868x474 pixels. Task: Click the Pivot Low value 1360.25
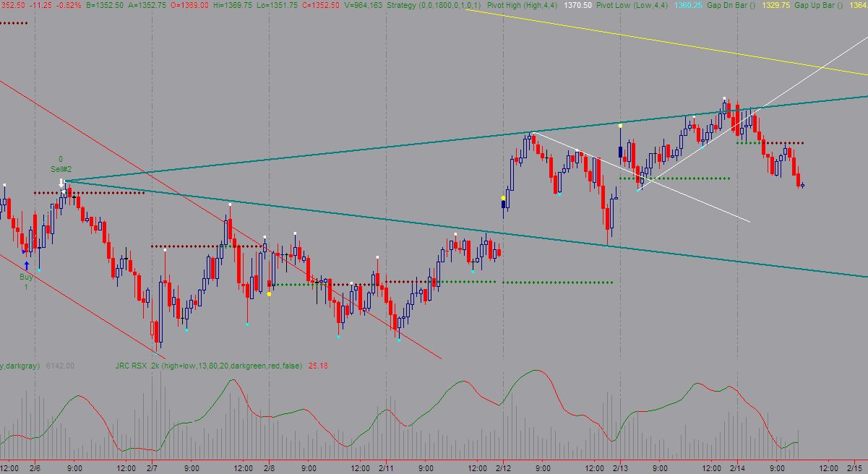pos(689,5)
